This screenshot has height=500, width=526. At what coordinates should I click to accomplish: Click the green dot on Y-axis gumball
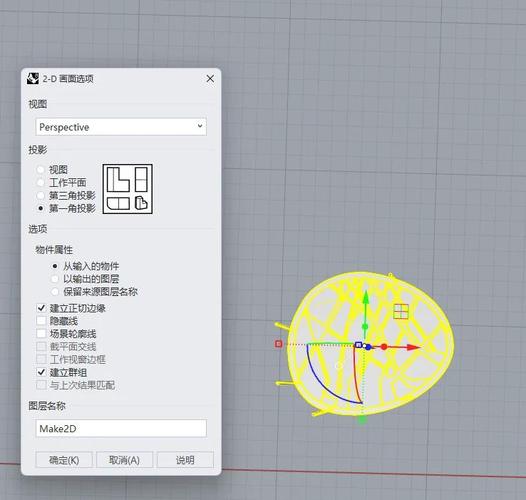[x=365, y=327]
